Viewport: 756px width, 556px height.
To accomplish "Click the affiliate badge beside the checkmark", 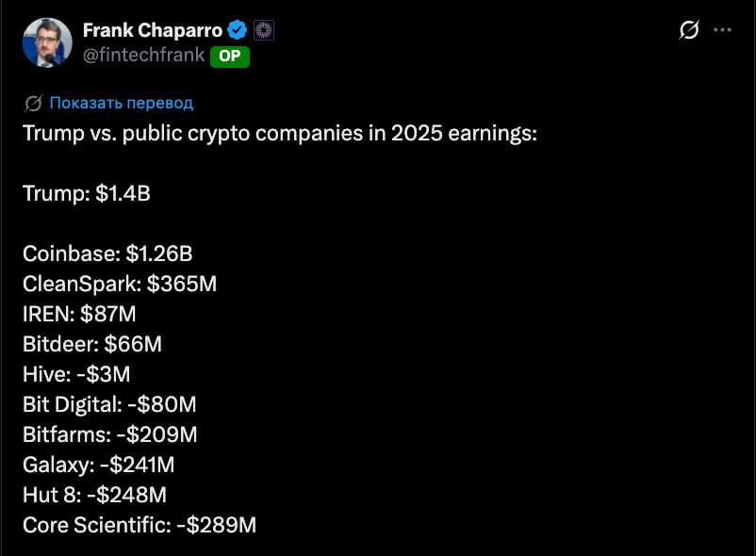I will pyautogui.click(x=264, y=30).
